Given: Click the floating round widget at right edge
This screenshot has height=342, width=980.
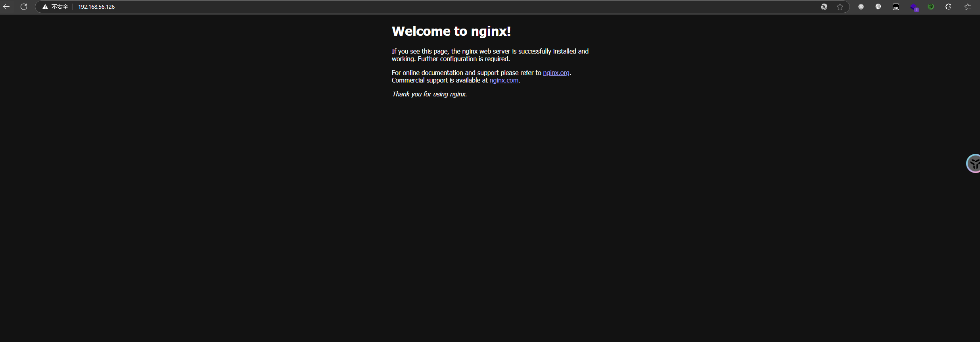Looking at the screenshot, I should [x=974, y=163].
